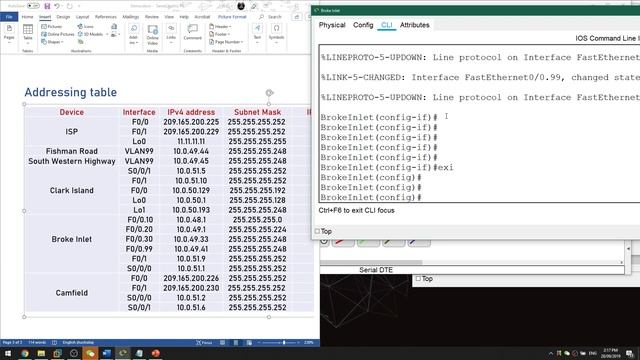Open Chrome from the taskbar

(25, 353)
